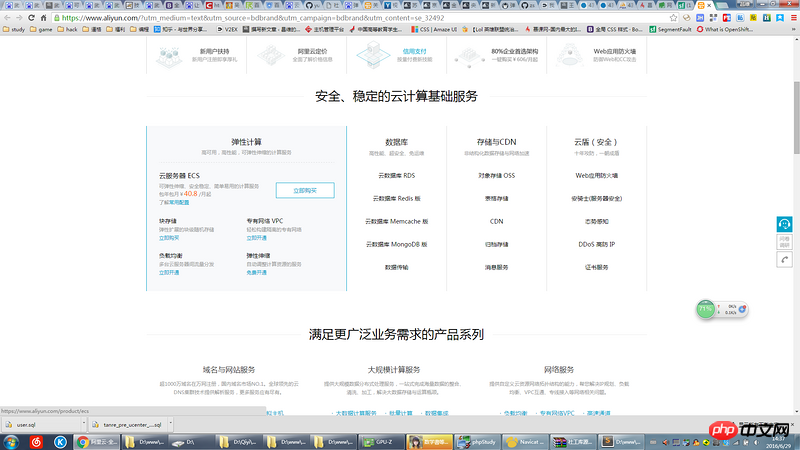Click the DDoS 高防 IP link

(596, 244)
